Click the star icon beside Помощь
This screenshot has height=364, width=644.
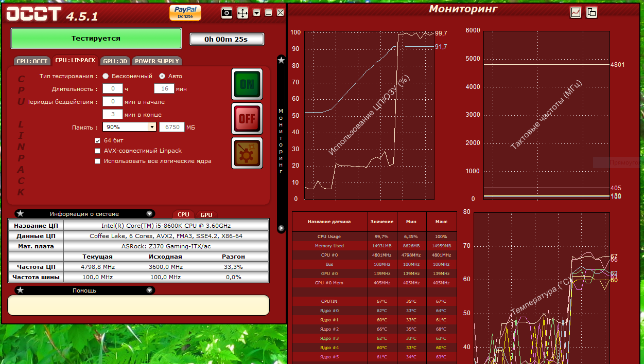20,290
